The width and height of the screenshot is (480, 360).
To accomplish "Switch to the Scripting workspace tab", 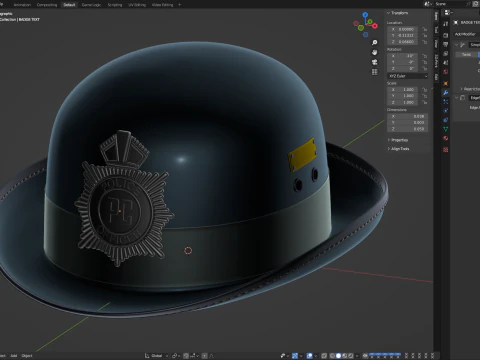I will coord(115,5).
